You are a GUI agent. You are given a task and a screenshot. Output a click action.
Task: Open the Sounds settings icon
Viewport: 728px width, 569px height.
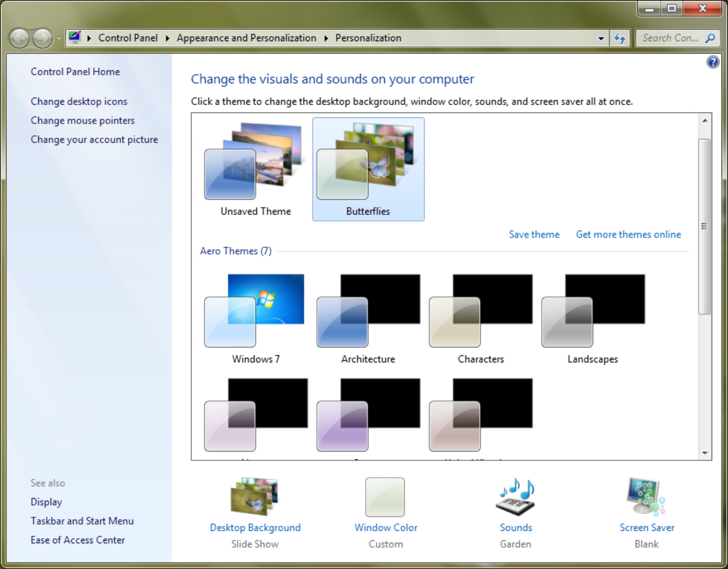pyautogui.click(x=515, y=497)
